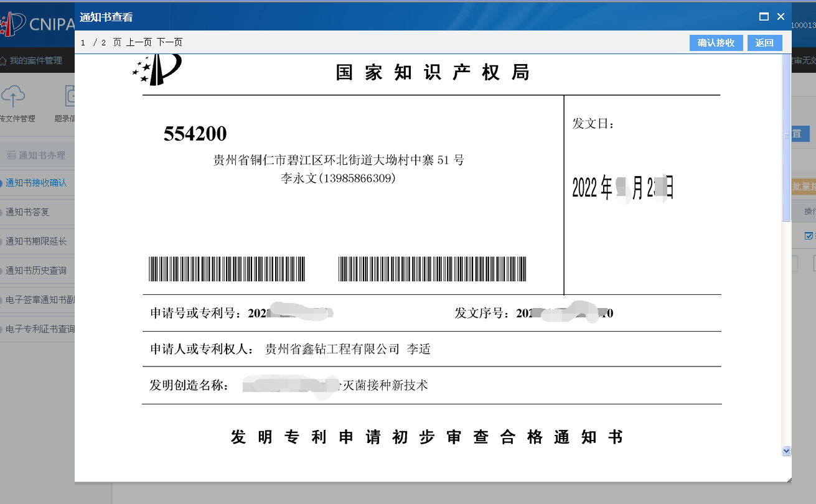Open the cloud upload file management icon

click(12, 95)
